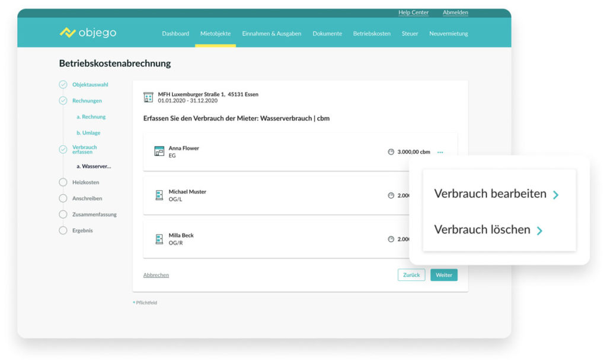607x364 pixels.
Task: Click the Weiter button
Action: click(x=443, y=275)
